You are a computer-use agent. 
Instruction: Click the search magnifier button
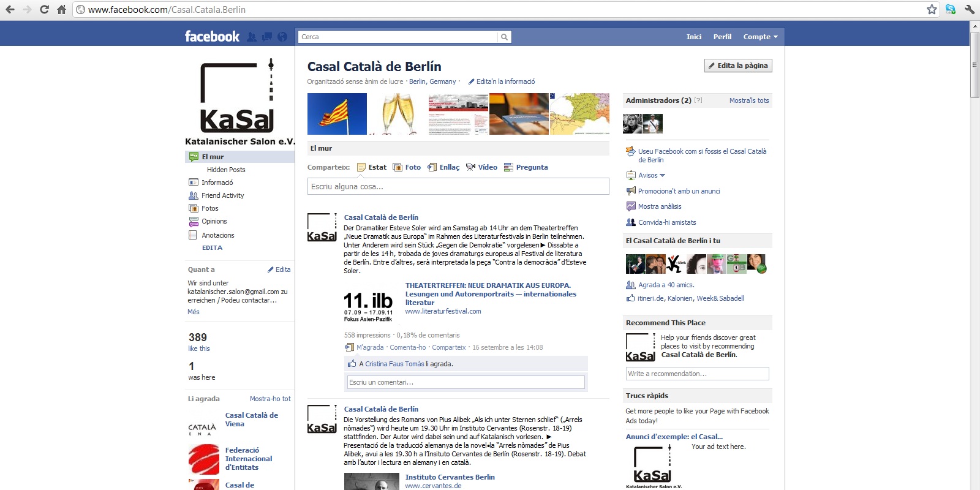[x=504, y=37]
